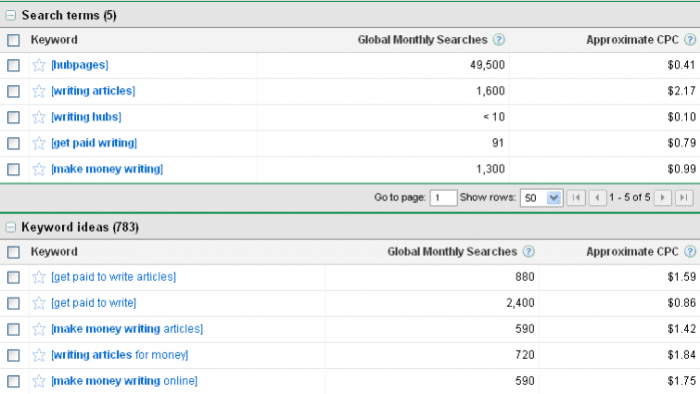
Task: Click the $2.17 CPC value
Action: pos(682,91)
